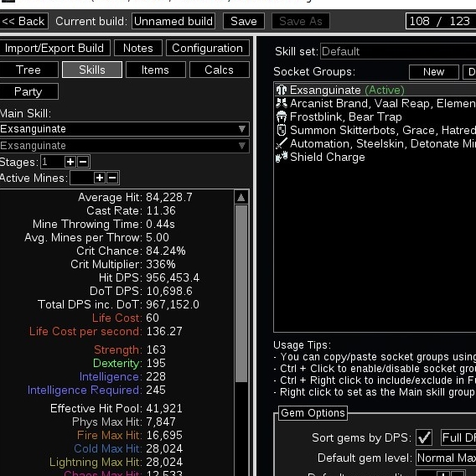Click the Effective Hit Pool value 41,921

(164, 409)
